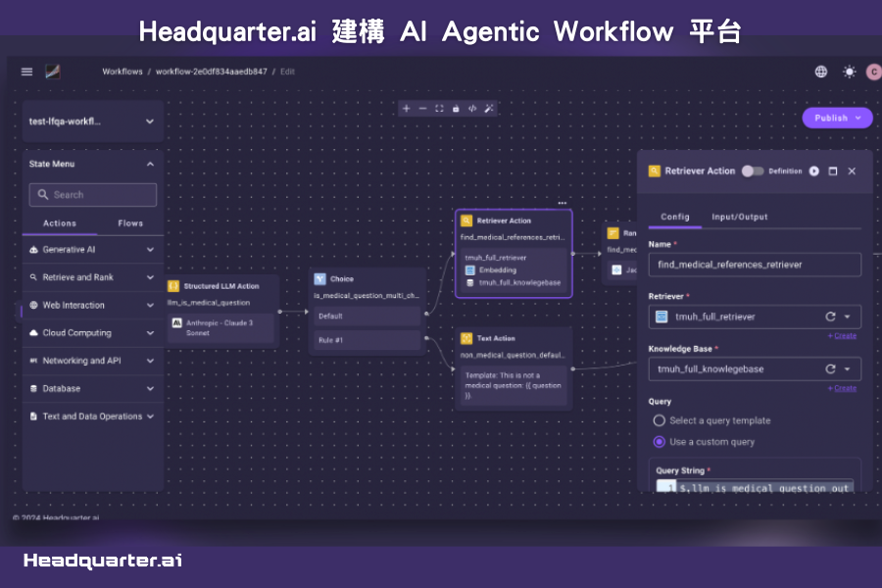Viewport: 882px width, 588px height.
Task: Expand the Cloud Computing category
Action: (93, 332)
